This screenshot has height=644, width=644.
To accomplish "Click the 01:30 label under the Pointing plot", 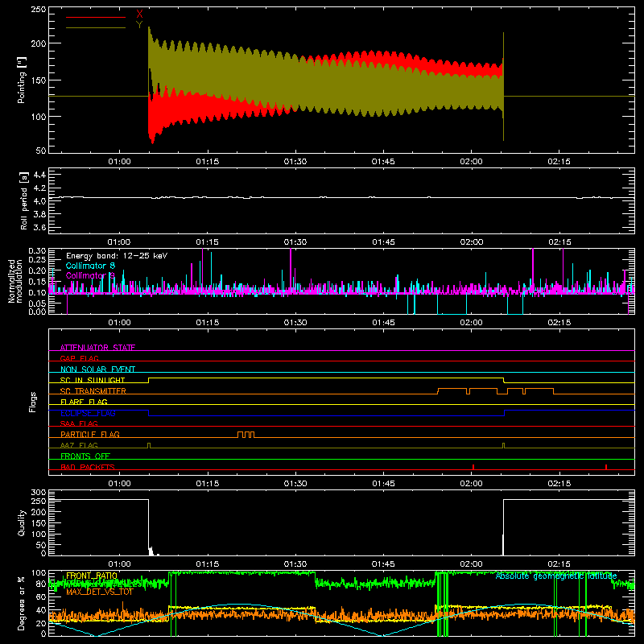I will [x=295, y=162].
